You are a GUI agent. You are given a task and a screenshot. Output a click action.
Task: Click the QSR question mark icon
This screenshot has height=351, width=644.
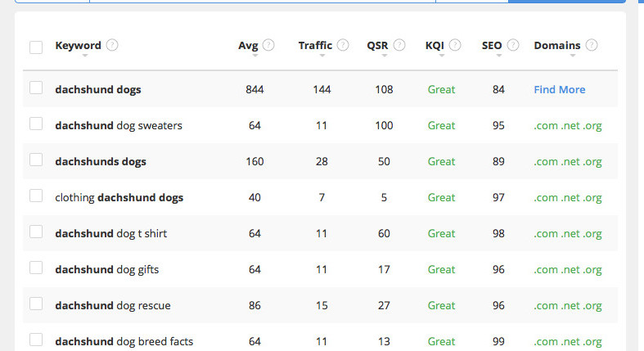pos(399,45)
